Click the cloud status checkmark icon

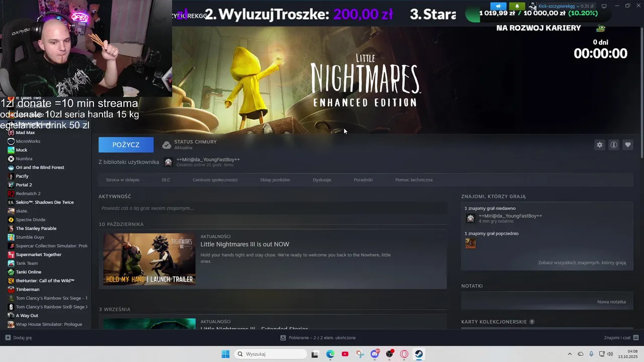tap(167, 145)
